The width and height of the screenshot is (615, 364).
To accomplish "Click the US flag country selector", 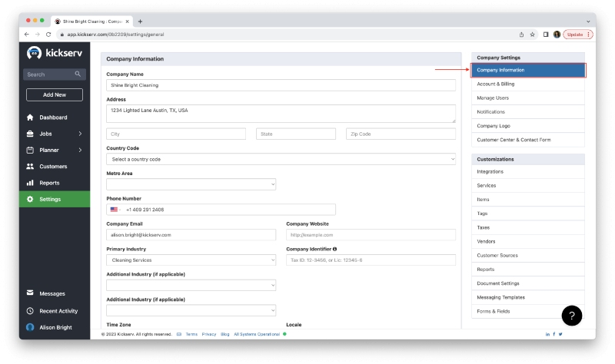I will tap(115, 210).
